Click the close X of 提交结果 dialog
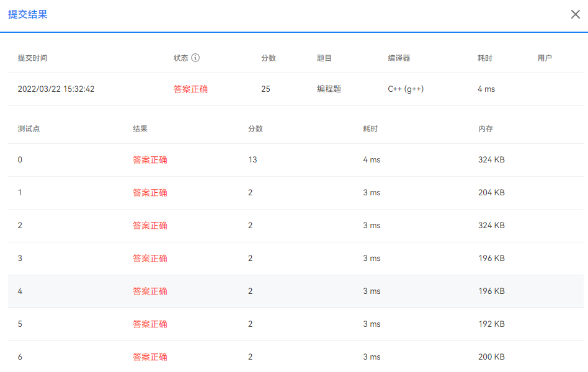The image size is (588, 372). click(x=575, y=14)
